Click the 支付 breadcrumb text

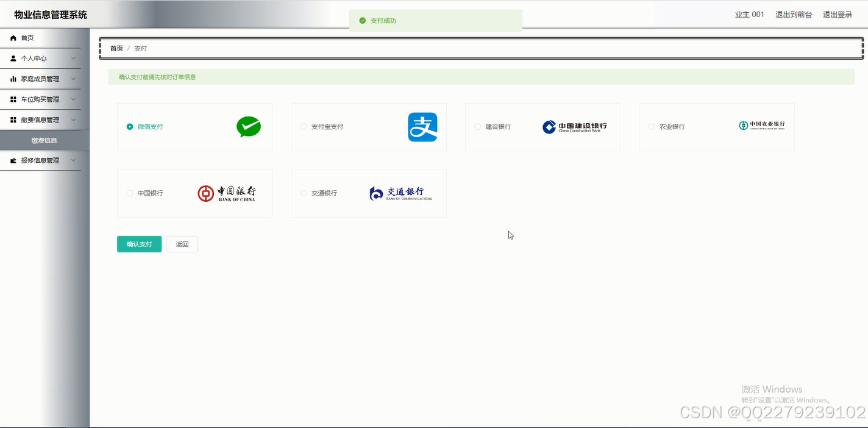[x=140, y=48]
